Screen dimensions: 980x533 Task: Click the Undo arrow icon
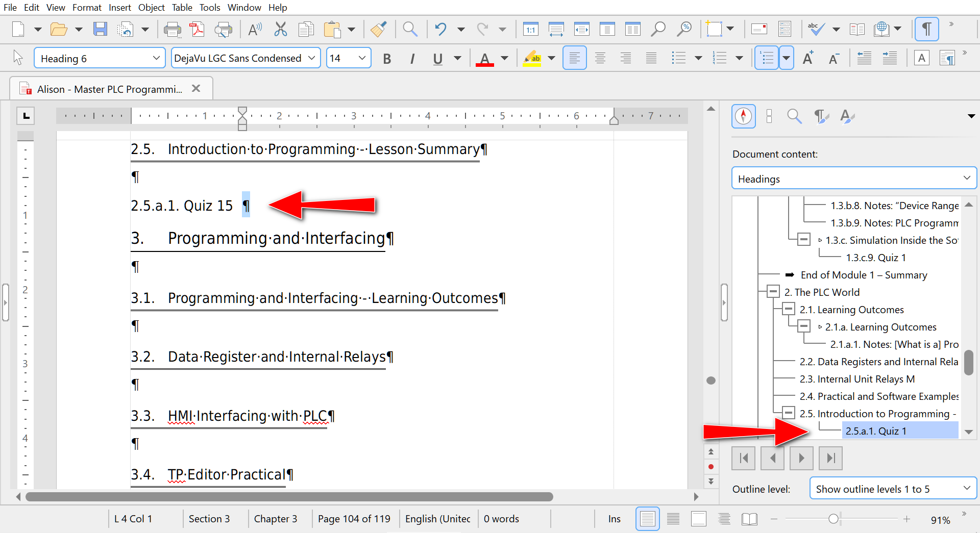click(x=440, y=29)
